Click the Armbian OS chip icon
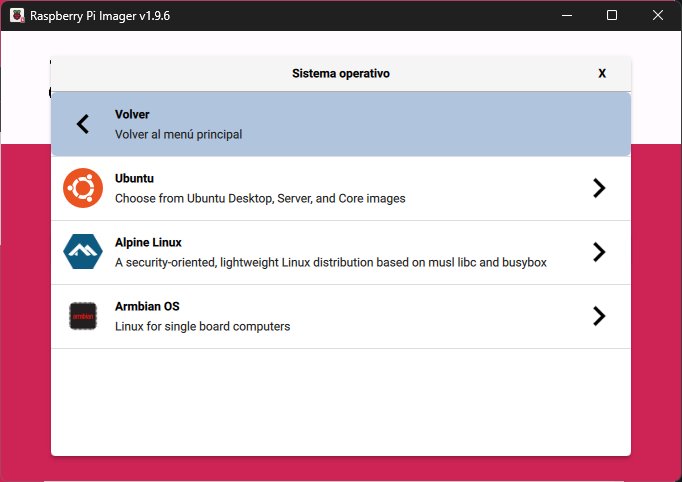Viewport: 682px width, 482px height. click(x=83, y=316)
